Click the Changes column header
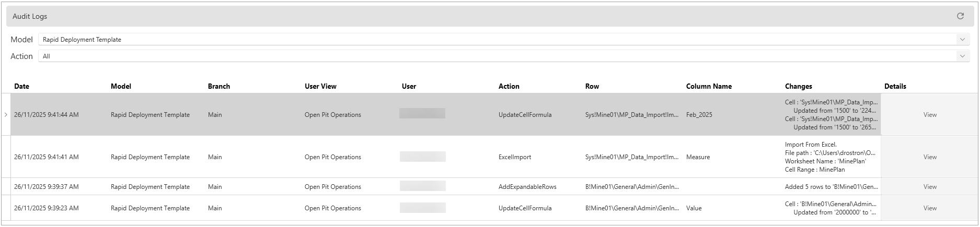980x227 pixels. point(798,87)
